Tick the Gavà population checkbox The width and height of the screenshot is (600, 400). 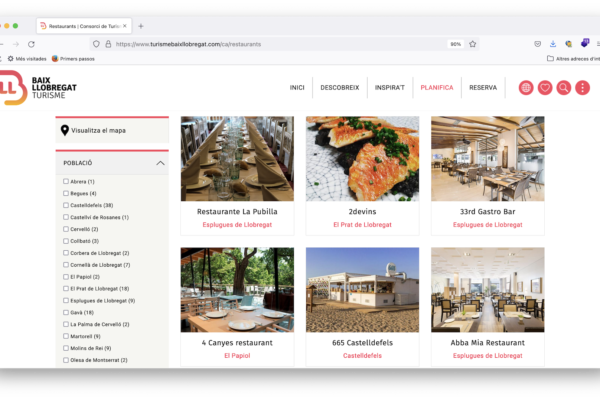pos(66,312)
